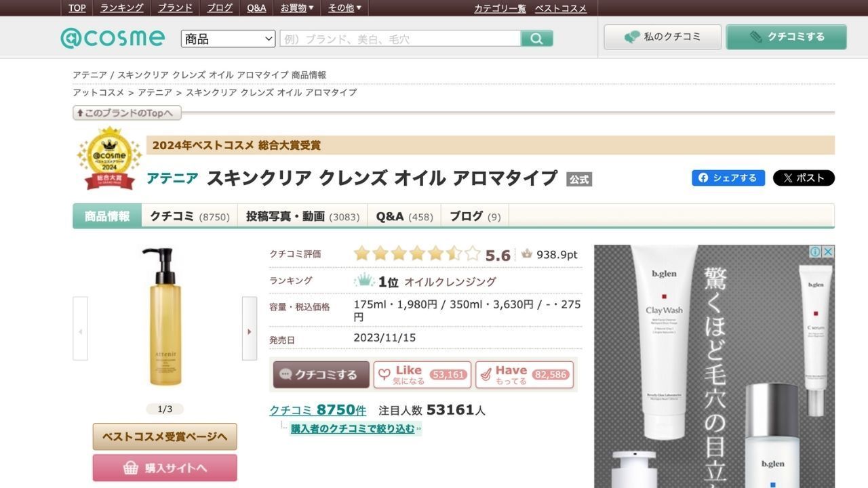Image resolution: width=868 pixels, height=488 pixels.
Task: Post to X with ポスト button
Action: point(804,178)
